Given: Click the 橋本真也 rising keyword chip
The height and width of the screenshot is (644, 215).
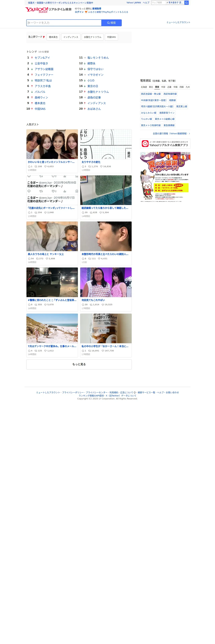Looking at the screenshot, I should (54, 37).
